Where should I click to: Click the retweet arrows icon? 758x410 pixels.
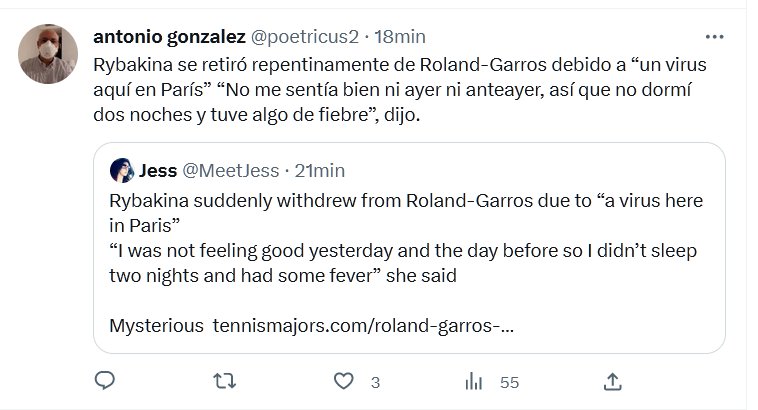pyautogui.click(x=226, y=381)
